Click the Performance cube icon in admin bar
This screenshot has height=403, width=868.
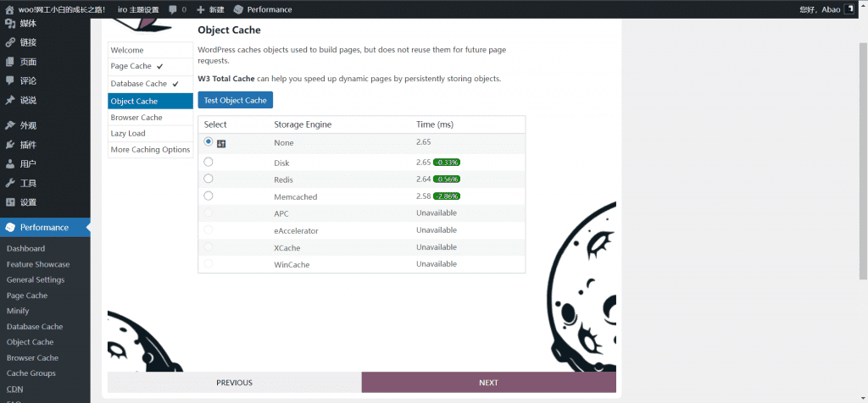click(x=238, y=9)
